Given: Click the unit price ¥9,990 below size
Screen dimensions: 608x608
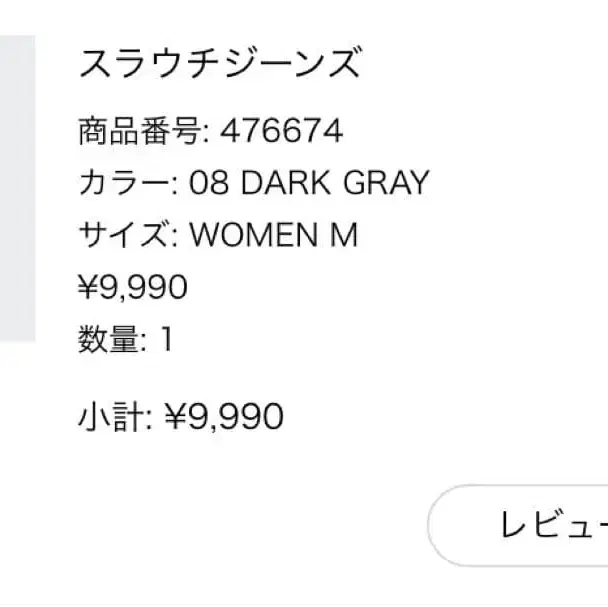Looking at the screenshot, I should [x=133, y=288].
